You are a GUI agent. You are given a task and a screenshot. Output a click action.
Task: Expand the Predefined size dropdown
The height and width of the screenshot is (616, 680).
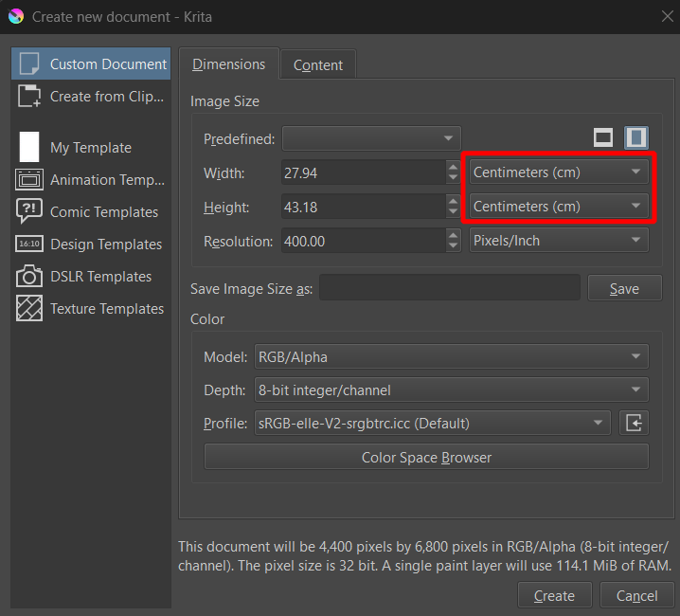pyautogui.click(x=371, y=139)
